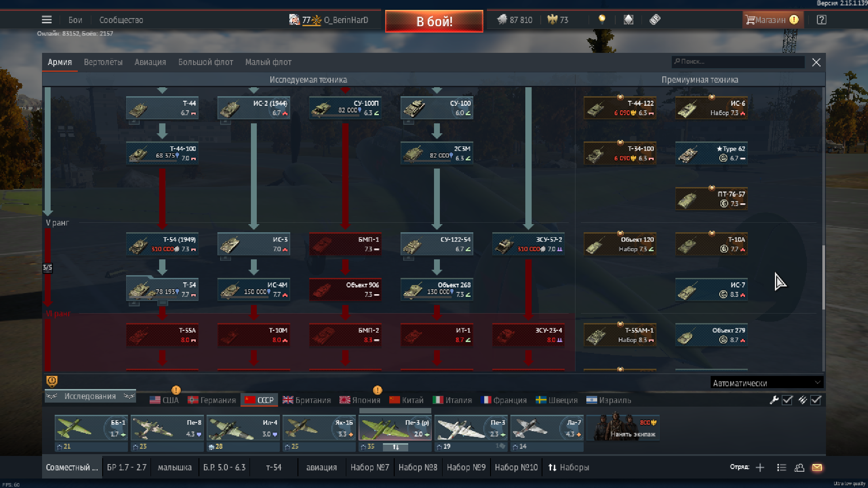Open the ticket-shaped icon in top bar
The width and height of the screenshot is (868, 488).
[x=655, y=19]
